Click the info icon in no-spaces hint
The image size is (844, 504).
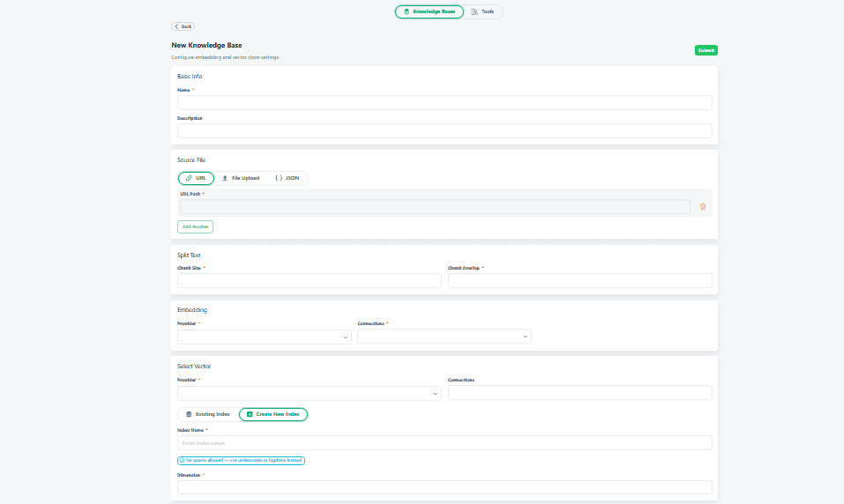(x=182, y=461)
